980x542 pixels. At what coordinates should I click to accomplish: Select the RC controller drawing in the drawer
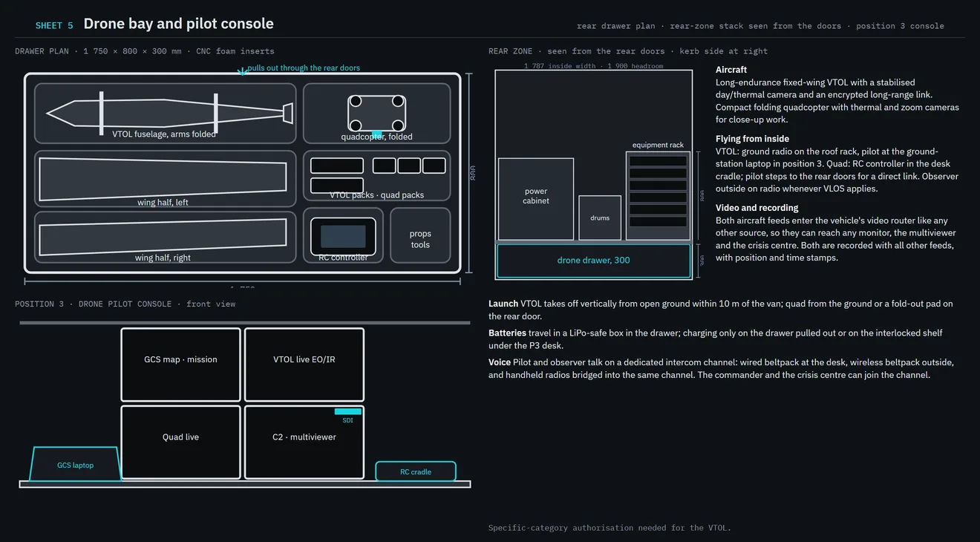tap(343, 236)
